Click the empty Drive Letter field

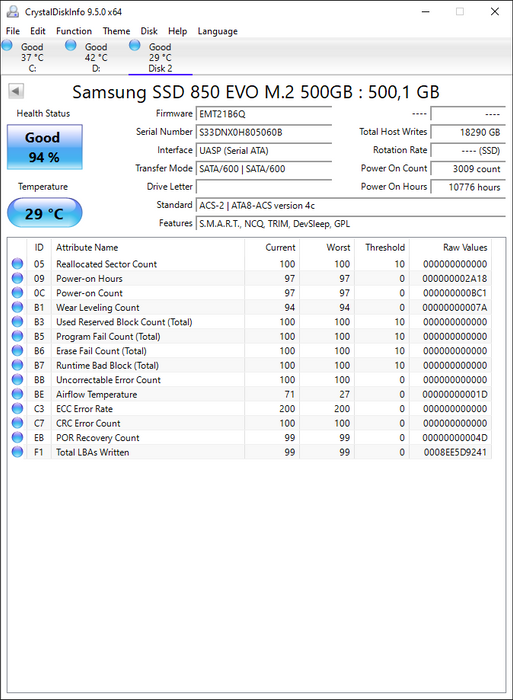pos(264,187)
